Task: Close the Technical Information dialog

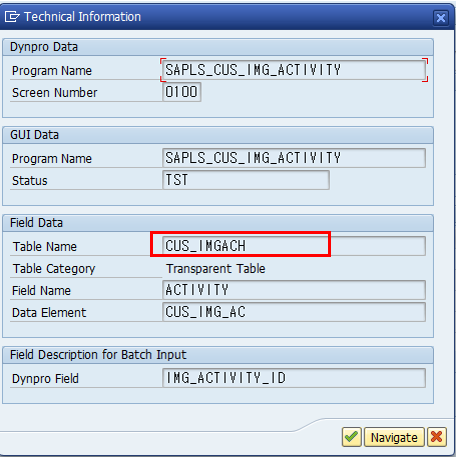Action: (x=441, y=17)
